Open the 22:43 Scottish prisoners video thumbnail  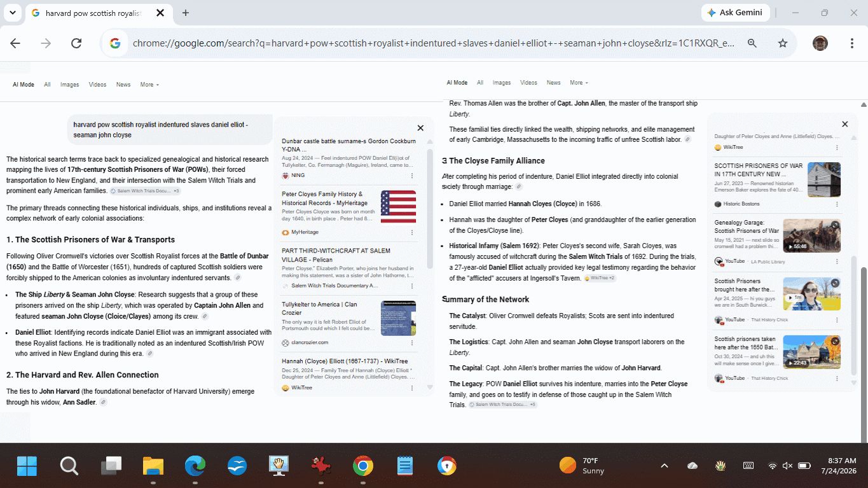coord(811,352)
